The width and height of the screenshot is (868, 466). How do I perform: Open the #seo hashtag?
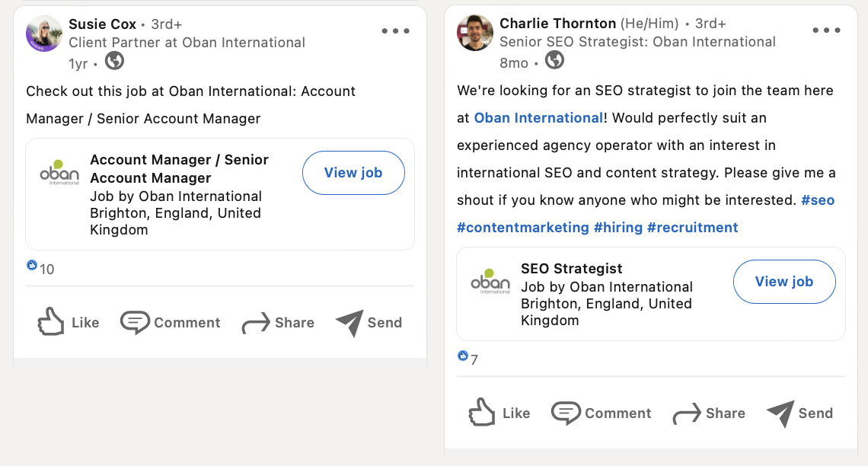(818, 199)
